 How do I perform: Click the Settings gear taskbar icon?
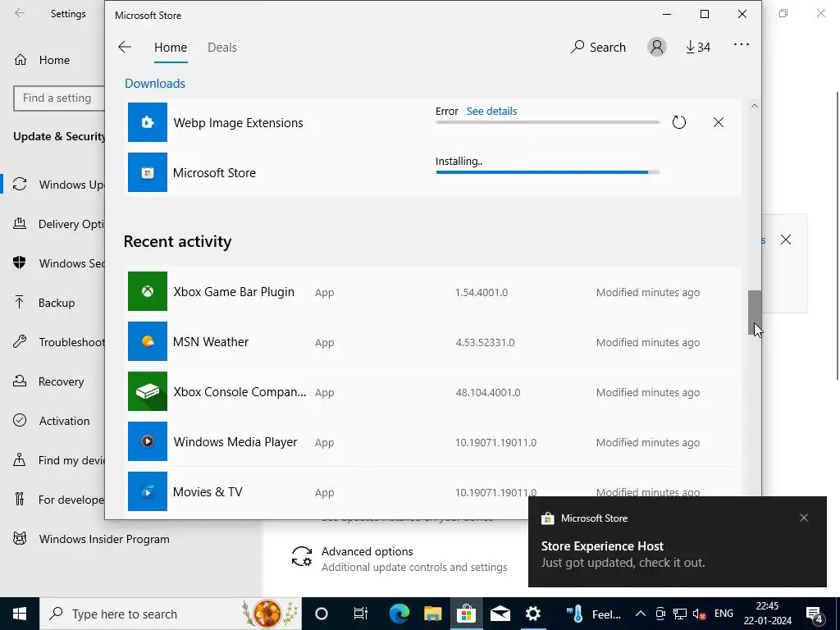pos(533,614)
